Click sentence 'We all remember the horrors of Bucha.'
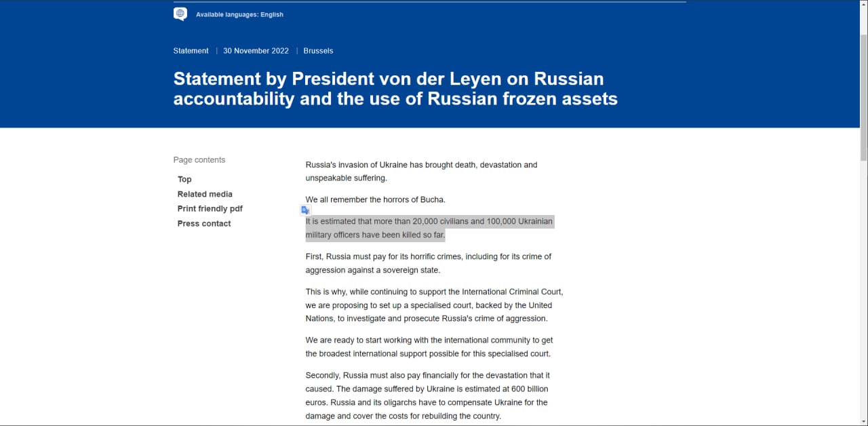This screenshot has width=868, height=426. [376, 199]
